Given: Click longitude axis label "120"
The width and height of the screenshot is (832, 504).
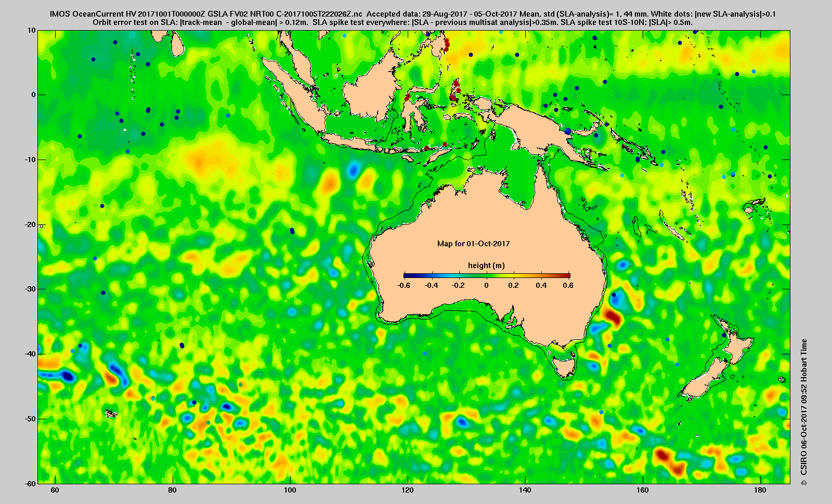Looking at the screenshot, I should [408, 490].
